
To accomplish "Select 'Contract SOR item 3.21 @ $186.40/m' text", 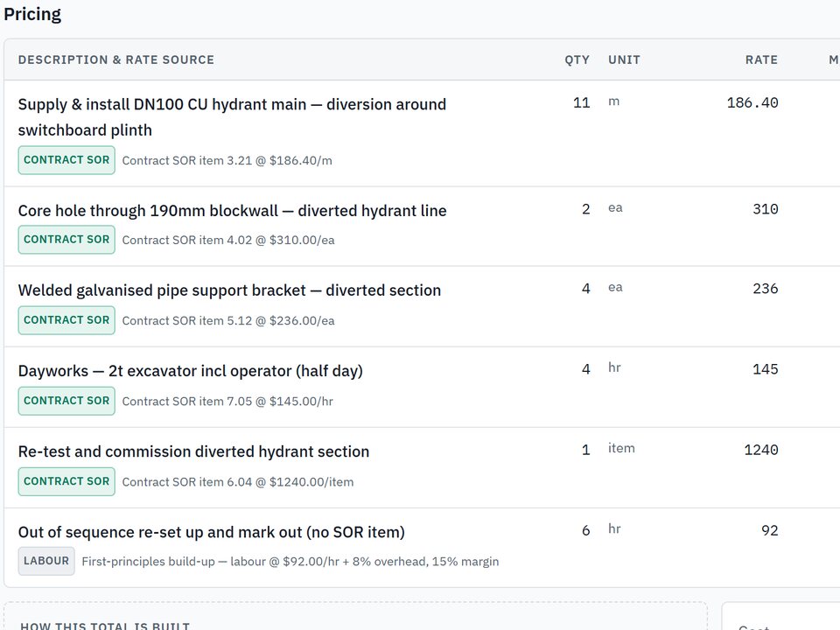I will (227, 161).
